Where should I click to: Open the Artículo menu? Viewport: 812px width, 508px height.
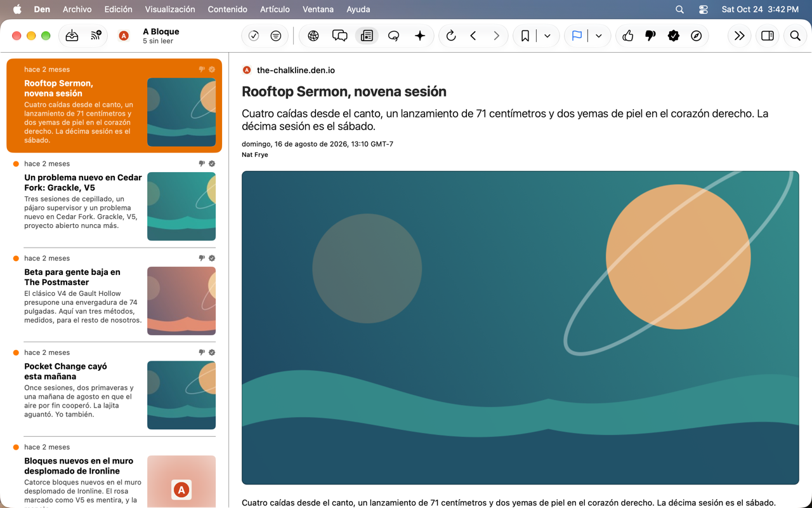tap(275, 10)
